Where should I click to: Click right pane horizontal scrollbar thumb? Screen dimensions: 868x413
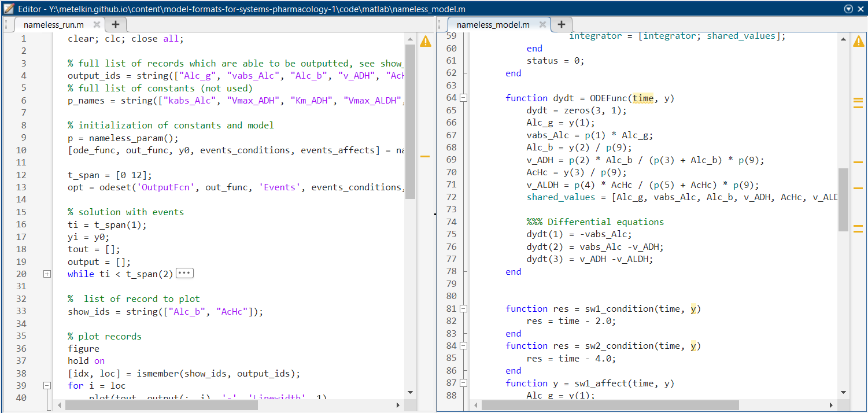click(x=610, y=405)
